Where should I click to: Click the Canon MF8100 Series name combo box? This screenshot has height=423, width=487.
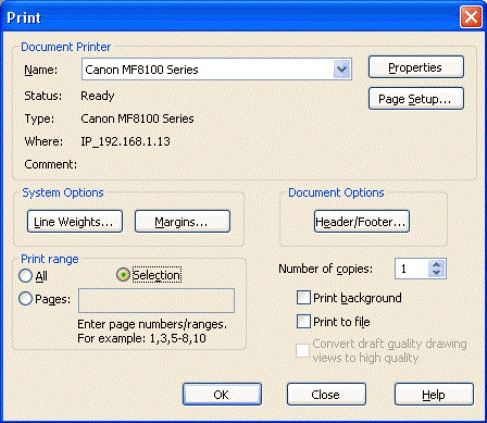(x=216, y=69)
